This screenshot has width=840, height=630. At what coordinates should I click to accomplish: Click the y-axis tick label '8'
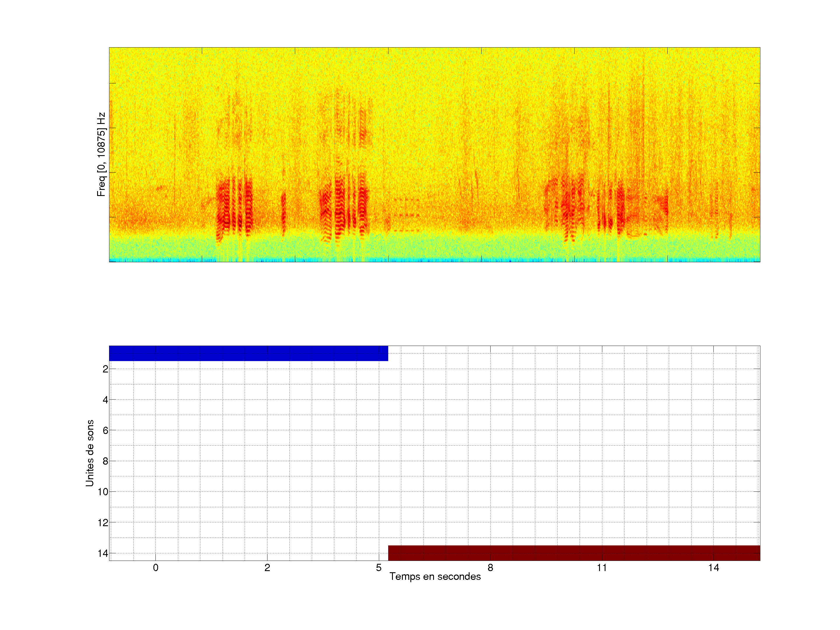tap(105, 461)
